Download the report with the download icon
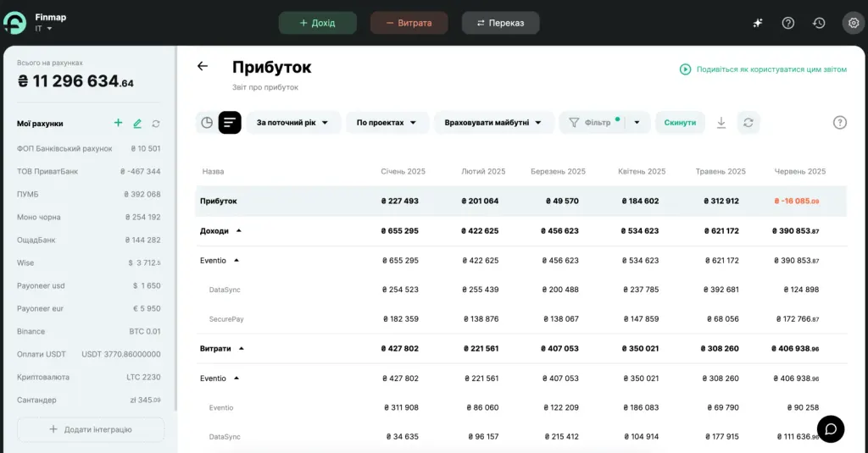The height and width of the screenshot is (453, 868). tap(721, 122)
